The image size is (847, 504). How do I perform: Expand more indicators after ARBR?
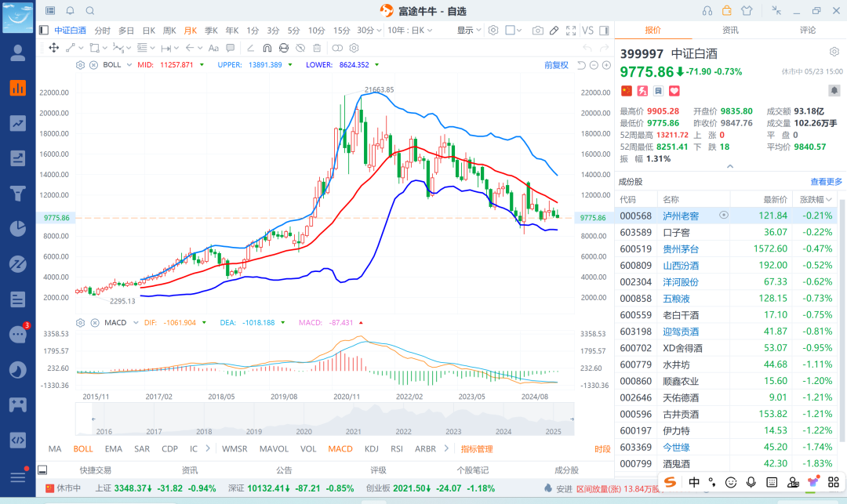(x=446, y=448)
